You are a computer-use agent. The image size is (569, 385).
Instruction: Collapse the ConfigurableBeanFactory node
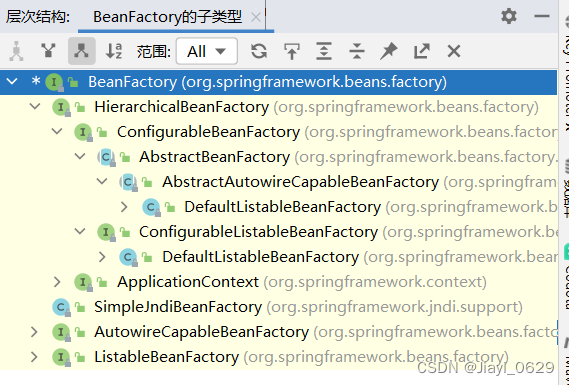57,131
